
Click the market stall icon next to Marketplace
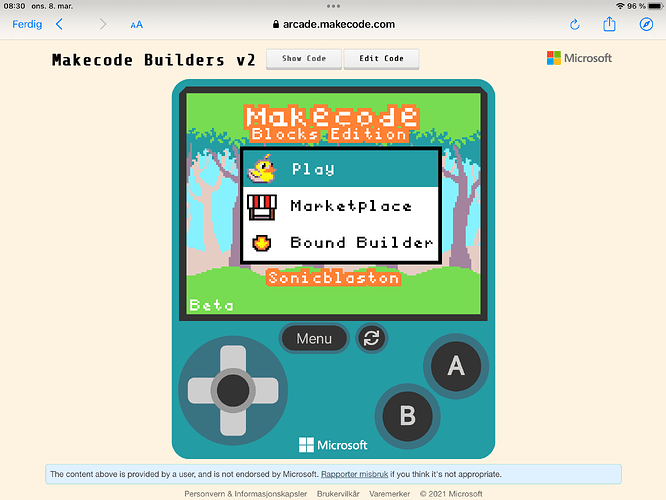(x=262, y=207)
